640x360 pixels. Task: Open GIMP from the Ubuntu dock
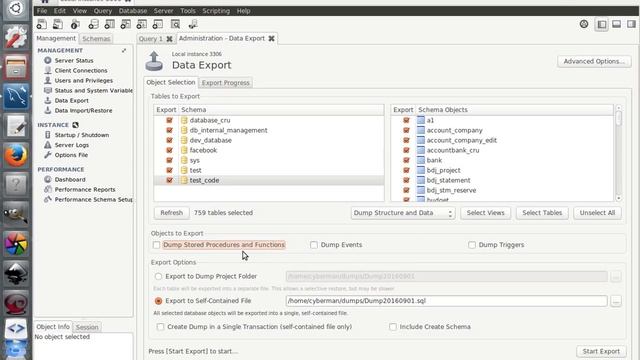16,214
